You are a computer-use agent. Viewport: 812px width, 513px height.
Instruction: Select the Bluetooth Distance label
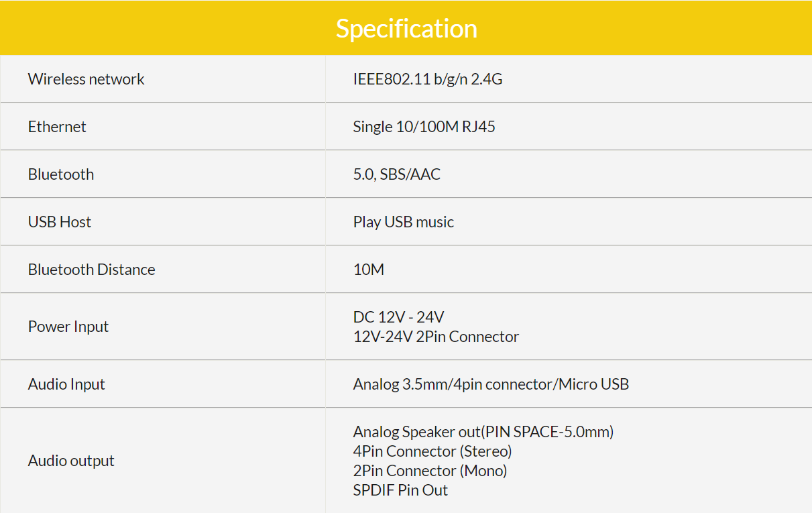click(x=91, y=270)
